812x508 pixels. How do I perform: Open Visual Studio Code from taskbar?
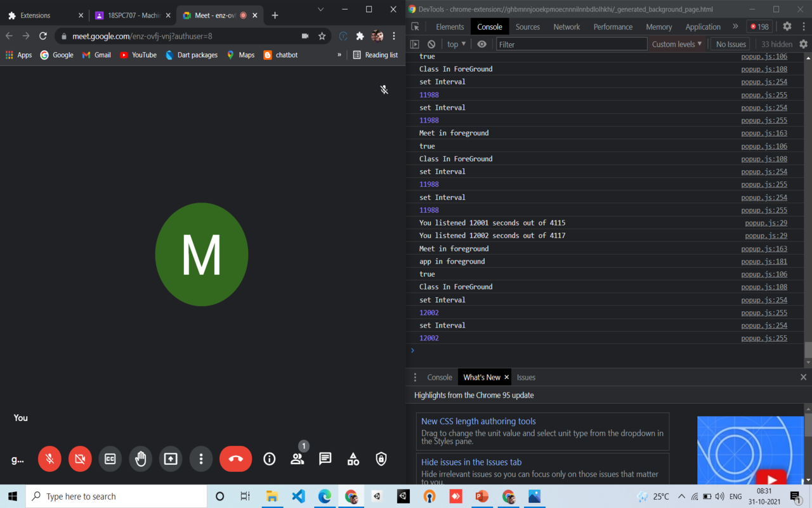pyautogui.click(x=298, y=497)
